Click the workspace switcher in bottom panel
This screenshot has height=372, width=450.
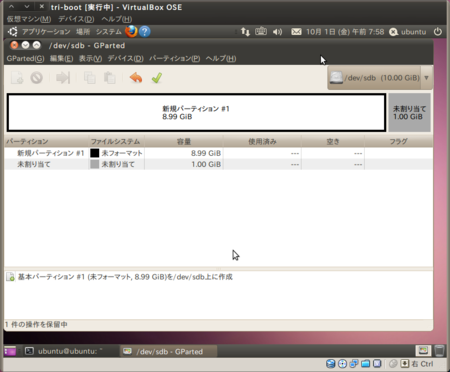pyautogui.click(x=423, y=351)
